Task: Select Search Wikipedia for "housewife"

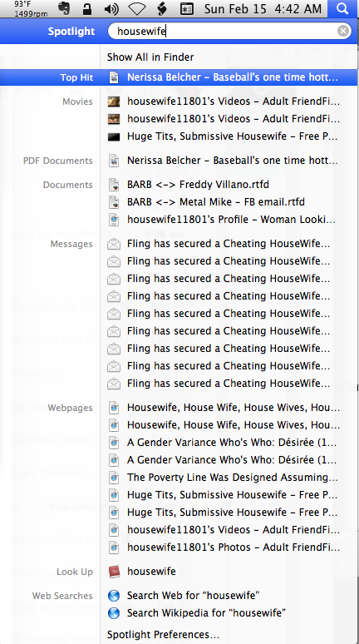Action: (206, 612)
